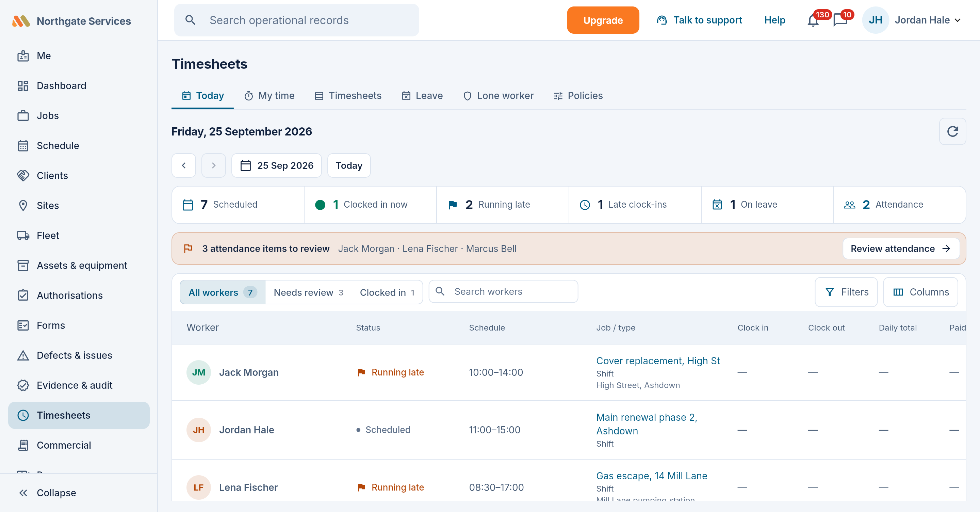The image size is (980, 512).
Task: Open Authorisations in the sidebar
Action: (x=79, y=295)
